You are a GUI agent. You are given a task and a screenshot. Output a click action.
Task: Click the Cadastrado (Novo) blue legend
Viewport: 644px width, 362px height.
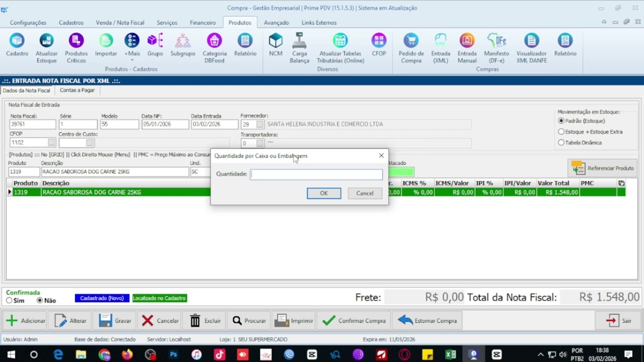coord(102,298)
